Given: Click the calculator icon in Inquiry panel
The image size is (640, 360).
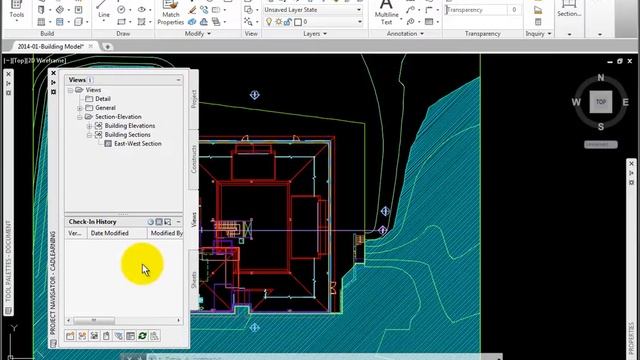Looking at the screenshot, I should (538, 22).
